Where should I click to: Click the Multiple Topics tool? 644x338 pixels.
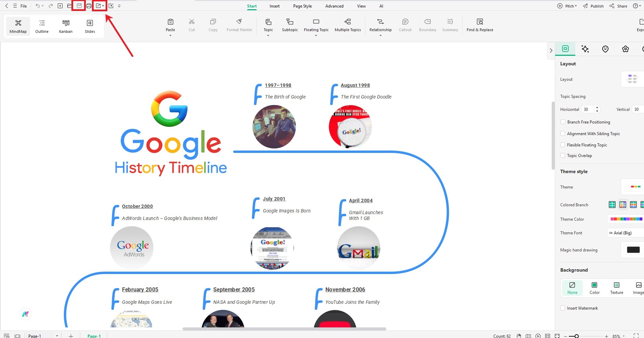[348, 25]
